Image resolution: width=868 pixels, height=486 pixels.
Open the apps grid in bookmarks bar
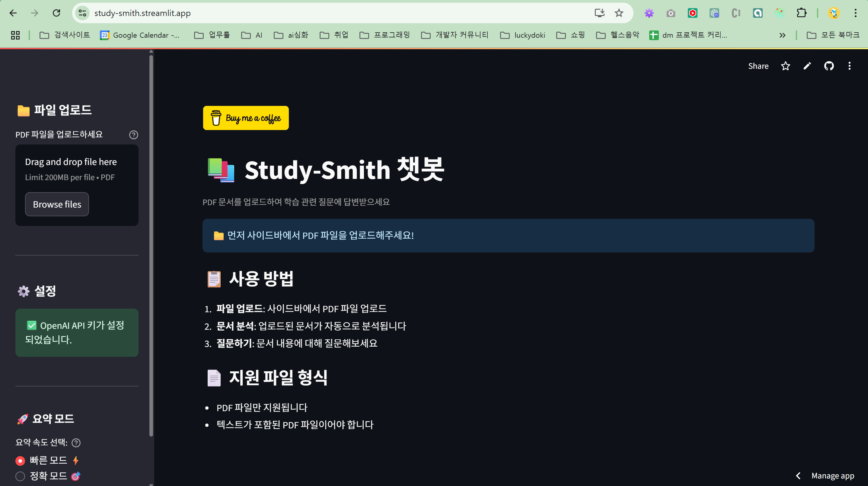[15, 35]
